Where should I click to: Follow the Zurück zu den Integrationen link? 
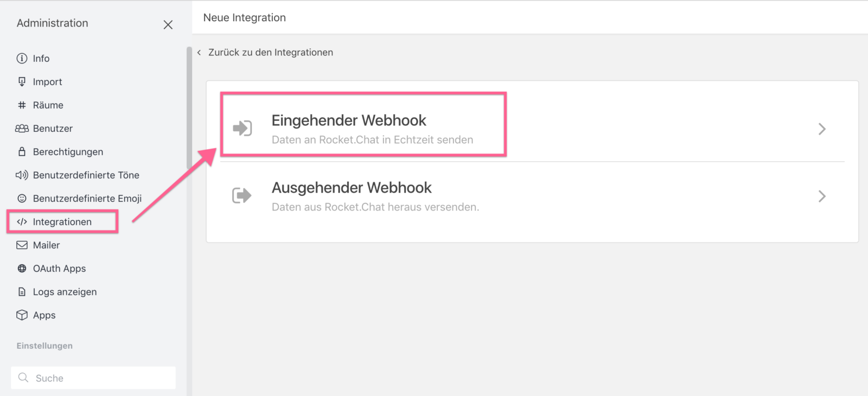click(271, 52)
